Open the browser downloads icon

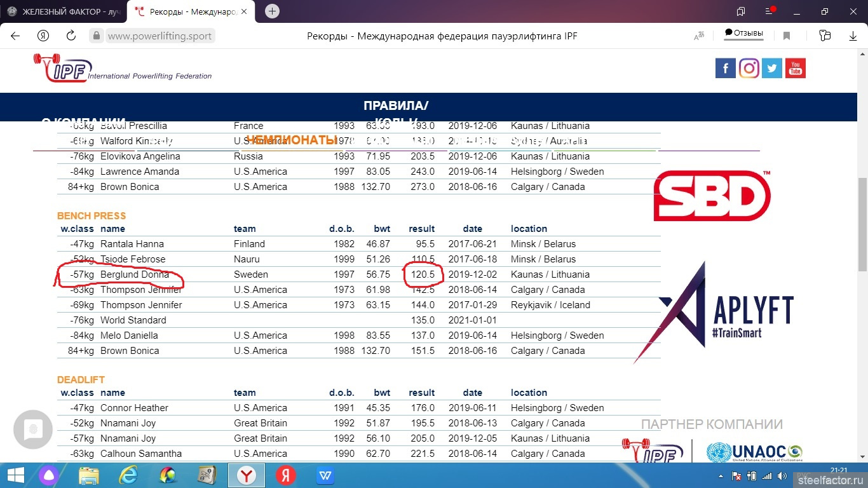(853, 36)
